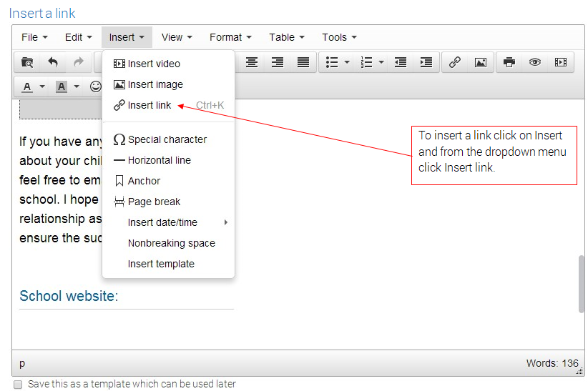Click the increase indent icon
This screenshot has height=391, width=588.
click(x=426, y=62)
